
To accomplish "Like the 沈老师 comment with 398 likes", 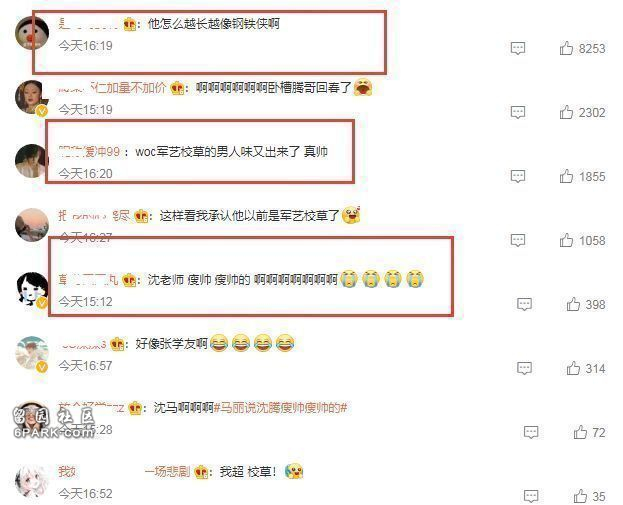I will (573, 304).
